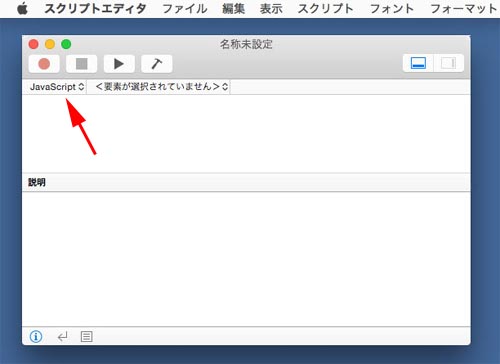Click the green zoom window button
Image resolution: width=500 pixels, height=364 pixels.
coord(66,44)
